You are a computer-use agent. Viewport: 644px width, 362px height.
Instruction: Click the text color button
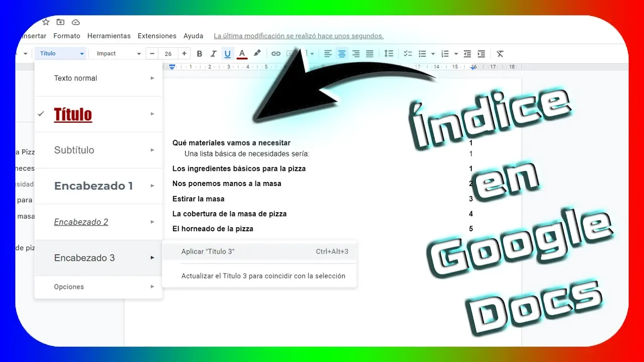coord(242,54)
